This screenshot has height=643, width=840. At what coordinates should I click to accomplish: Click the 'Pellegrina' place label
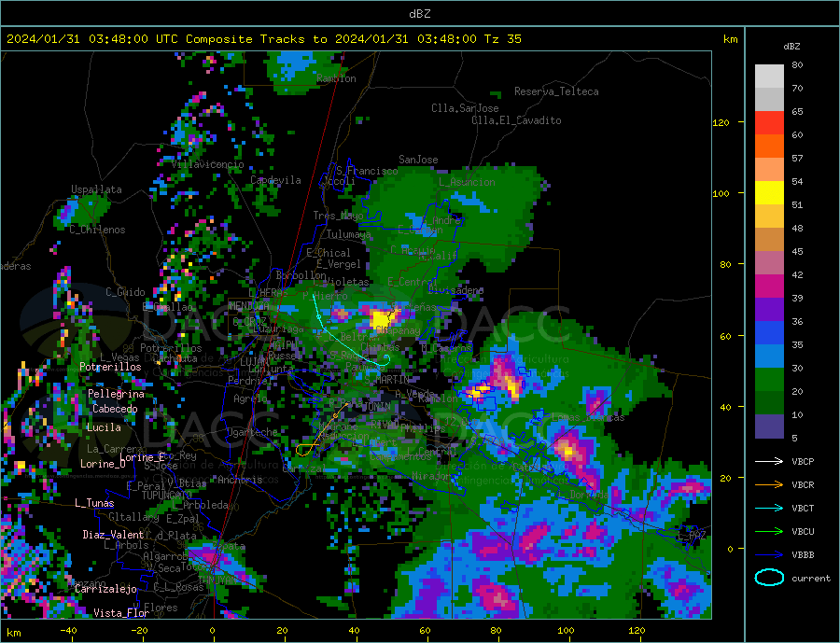[x=117, y=394]
